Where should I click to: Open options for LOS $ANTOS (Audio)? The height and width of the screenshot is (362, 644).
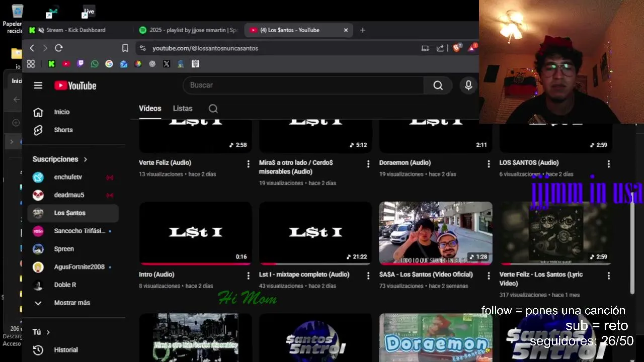click(x=609, y=164)
